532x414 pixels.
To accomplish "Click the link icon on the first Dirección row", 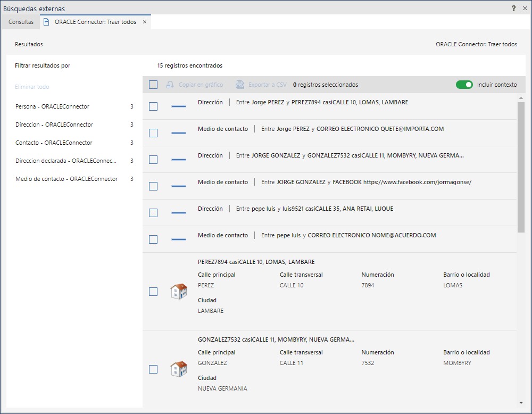I will click(x=178, y=106).
